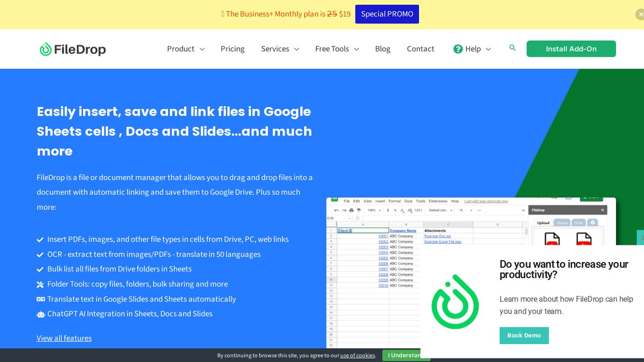
Task: Expand the Product menu
Action: click(x=186, y=49)
